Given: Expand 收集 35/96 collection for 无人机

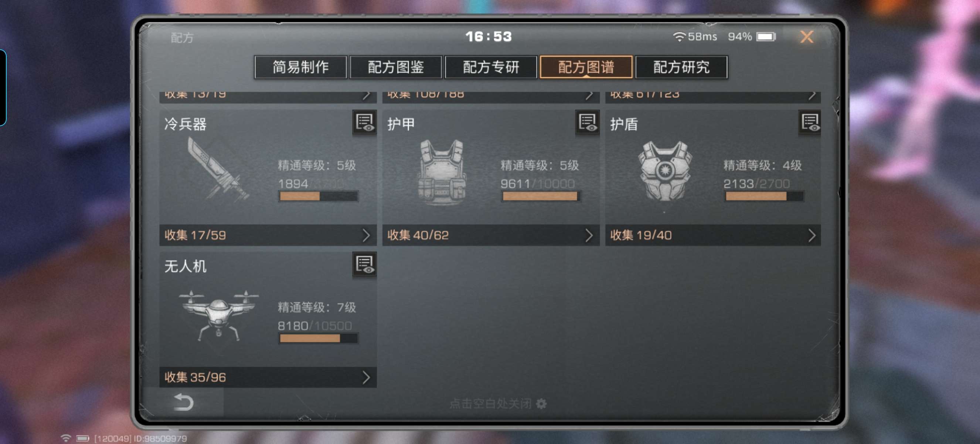Looking at the screenshot, I should click(268, 377).
